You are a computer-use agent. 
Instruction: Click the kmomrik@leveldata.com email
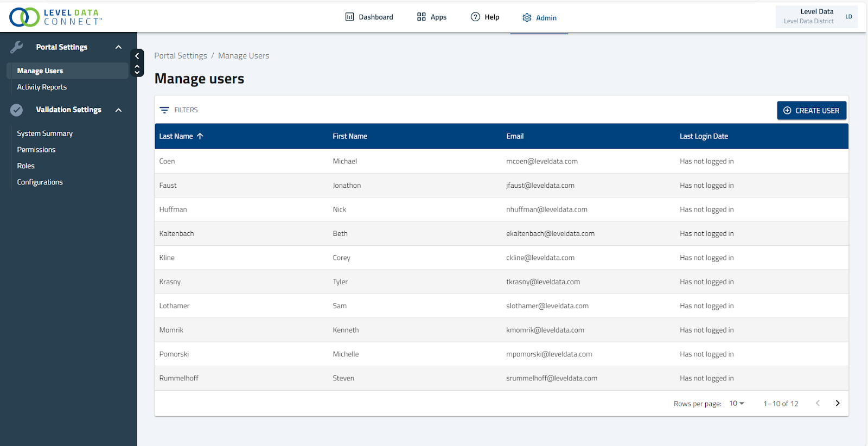(x=545, y=330)
